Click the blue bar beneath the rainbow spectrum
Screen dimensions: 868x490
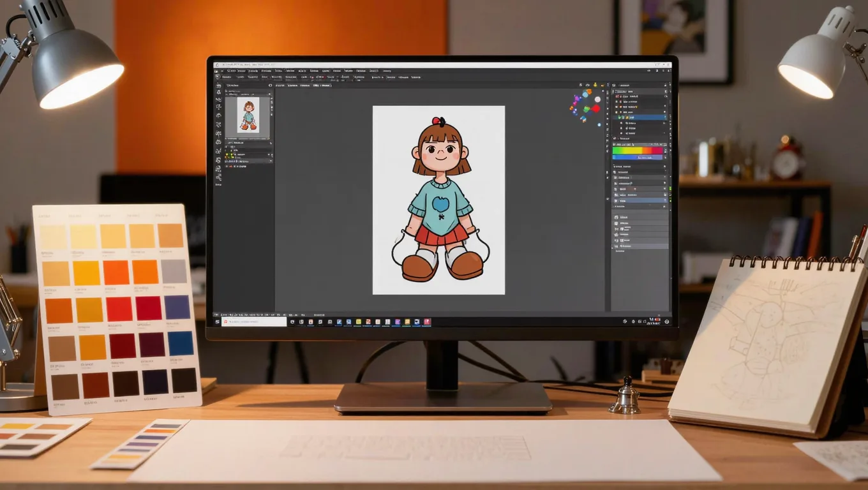638,158
